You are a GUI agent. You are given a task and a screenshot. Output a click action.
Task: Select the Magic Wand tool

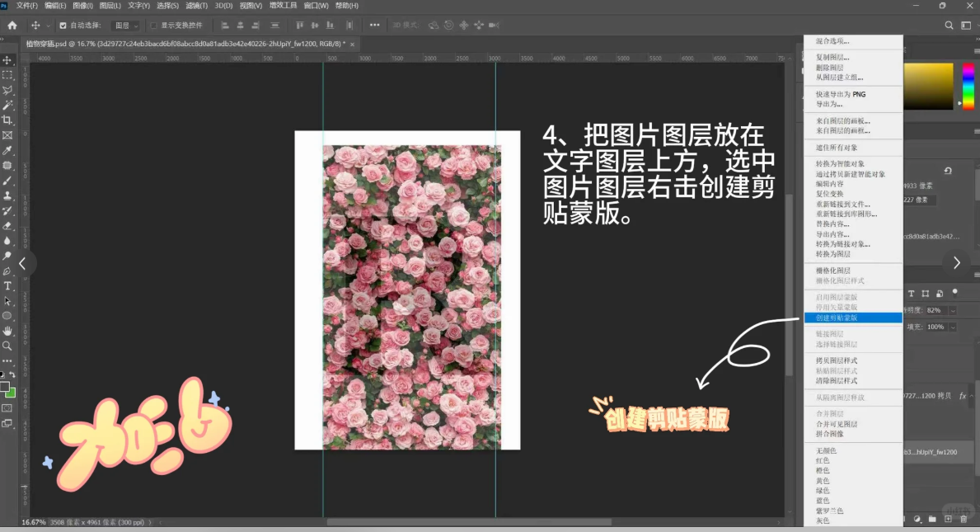(7, 106)
